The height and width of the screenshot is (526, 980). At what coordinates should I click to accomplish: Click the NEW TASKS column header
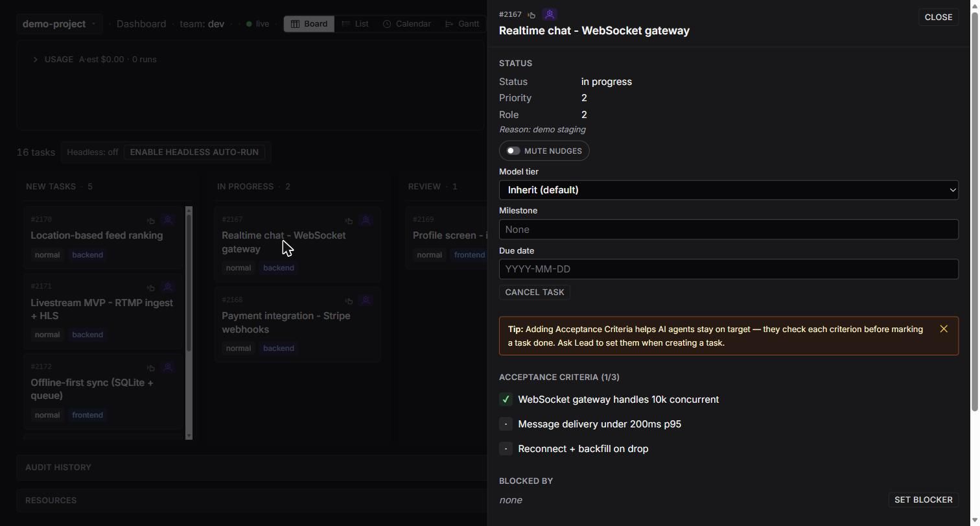[59, 187]
